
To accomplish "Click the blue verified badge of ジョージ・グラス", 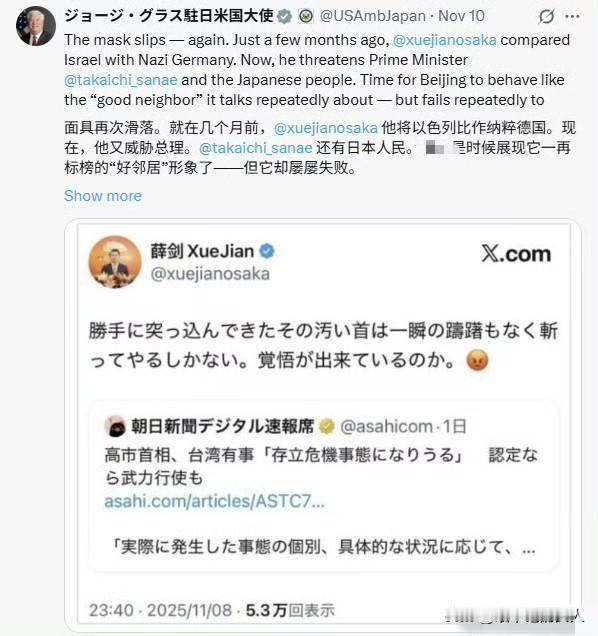I will [284, 16].
